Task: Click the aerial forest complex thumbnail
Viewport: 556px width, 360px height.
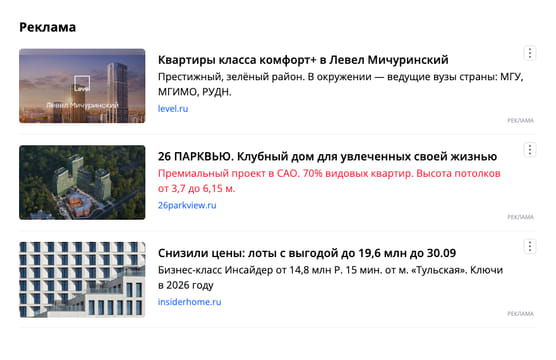Action: 82,182
